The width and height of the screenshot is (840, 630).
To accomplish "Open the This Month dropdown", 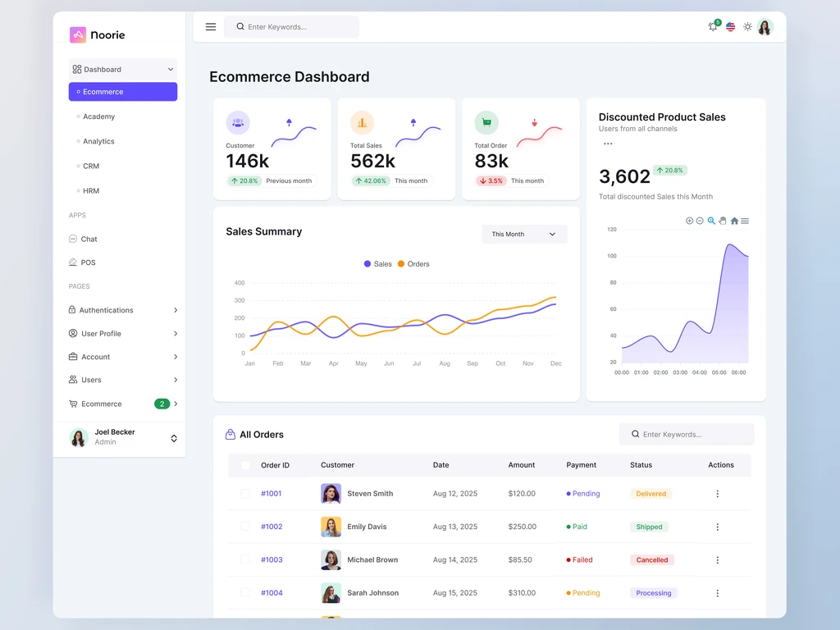I will click(524, 234).
